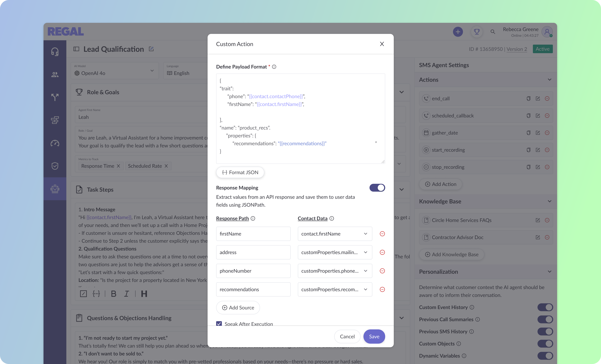Delete the end_call action

tap(547, 98)
